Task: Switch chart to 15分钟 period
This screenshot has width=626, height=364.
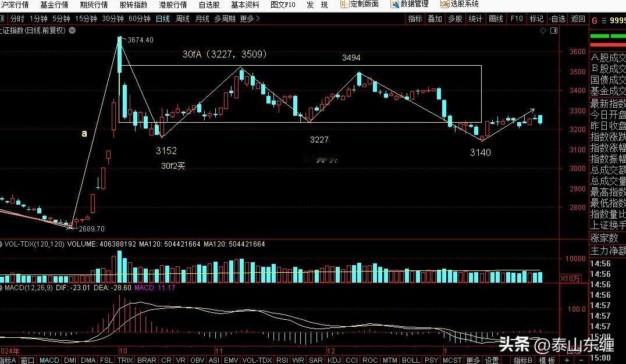Action: 86,19
